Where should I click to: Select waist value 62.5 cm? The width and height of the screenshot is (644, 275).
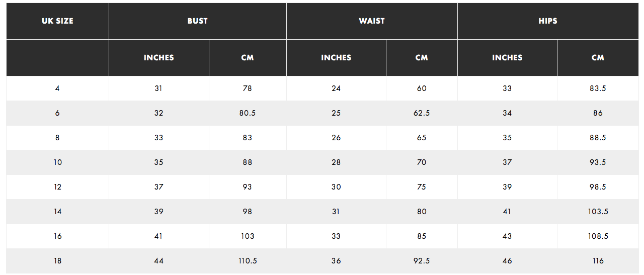(422, 113)
